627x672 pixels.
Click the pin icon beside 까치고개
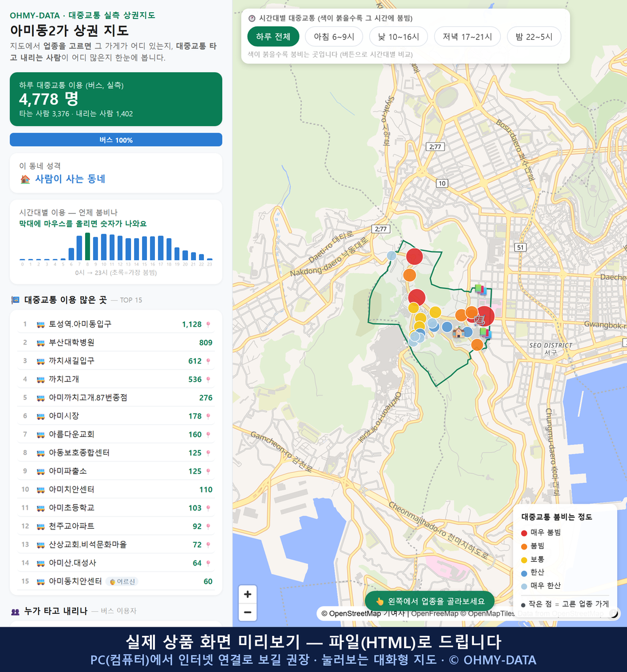click(x=208, y=379)
